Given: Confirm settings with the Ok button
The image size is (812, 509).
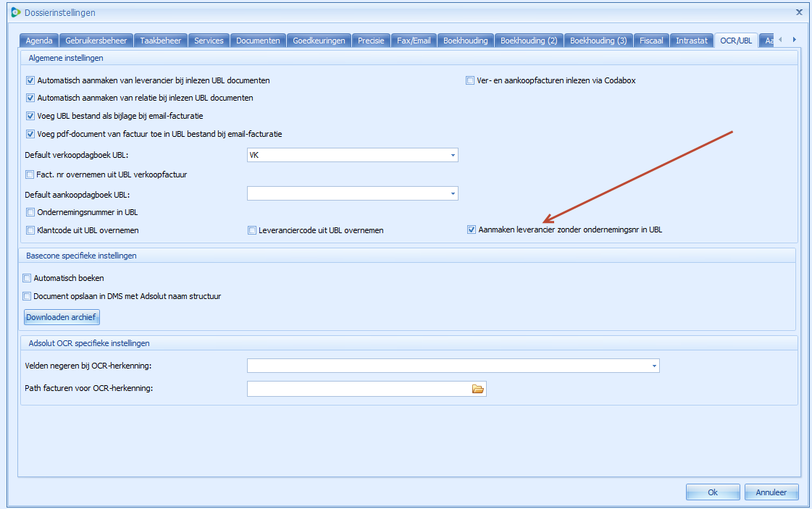Looking at the screenshot, I should (713, 492).
